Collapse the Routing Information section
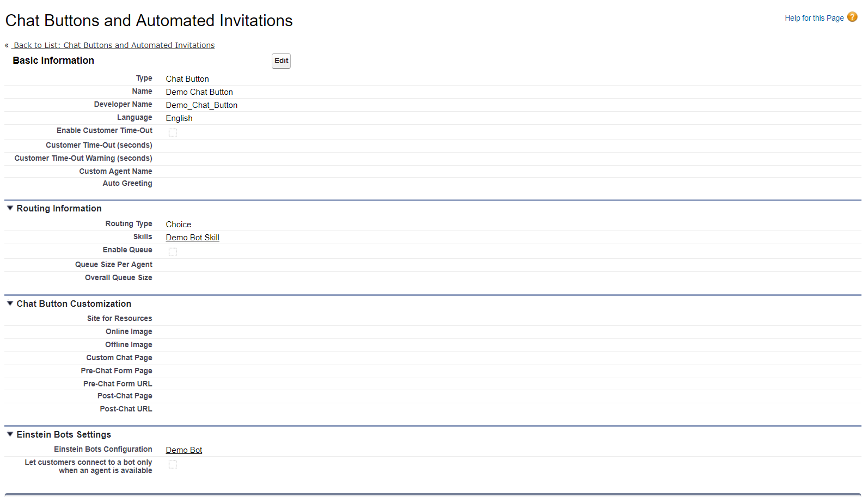This screenshot has height=497, width=868. pyautogui.click(x=10, y=208)
